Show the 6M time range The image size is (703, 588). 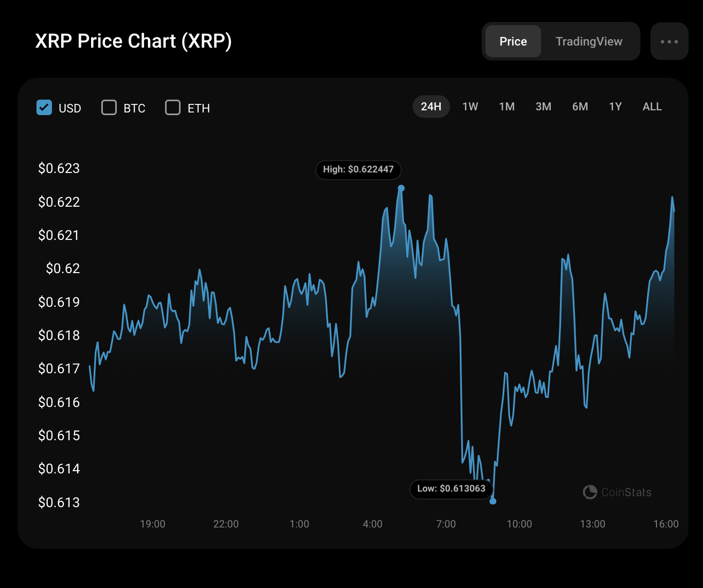pos(580,107)
